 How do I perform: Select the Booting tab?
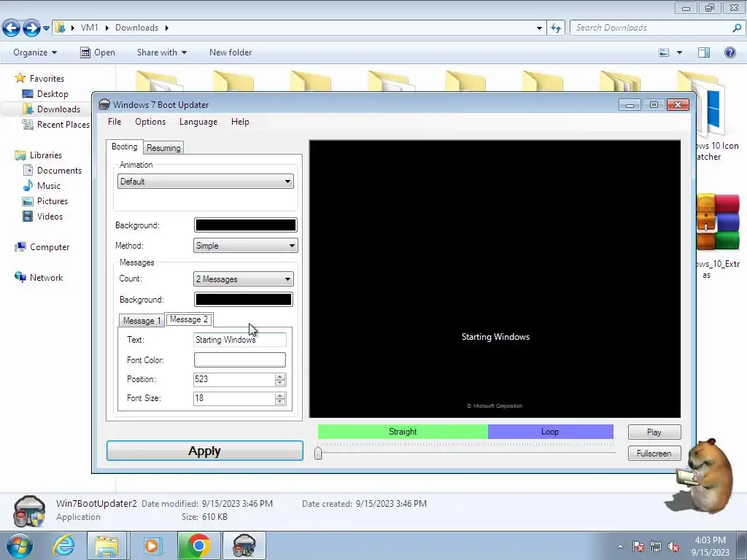pos(124,147)
